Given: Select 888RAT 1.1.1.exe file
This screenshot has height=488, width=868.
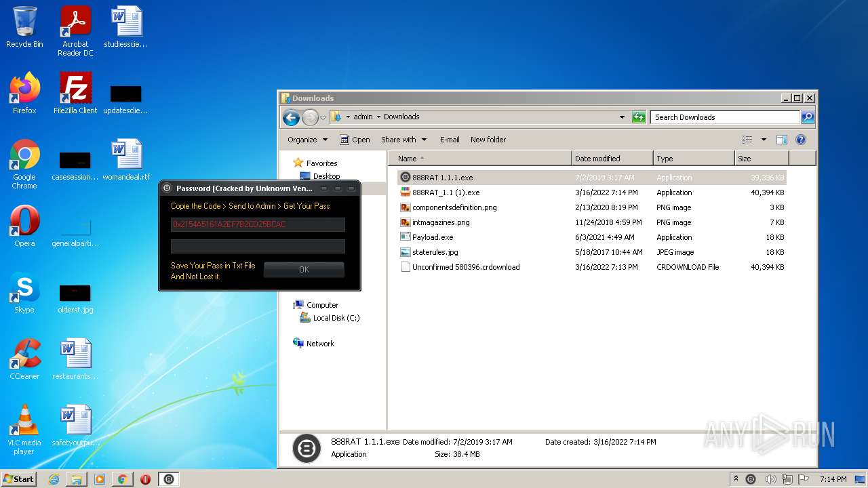Looking at the screenshot, I should coord(591,178).
